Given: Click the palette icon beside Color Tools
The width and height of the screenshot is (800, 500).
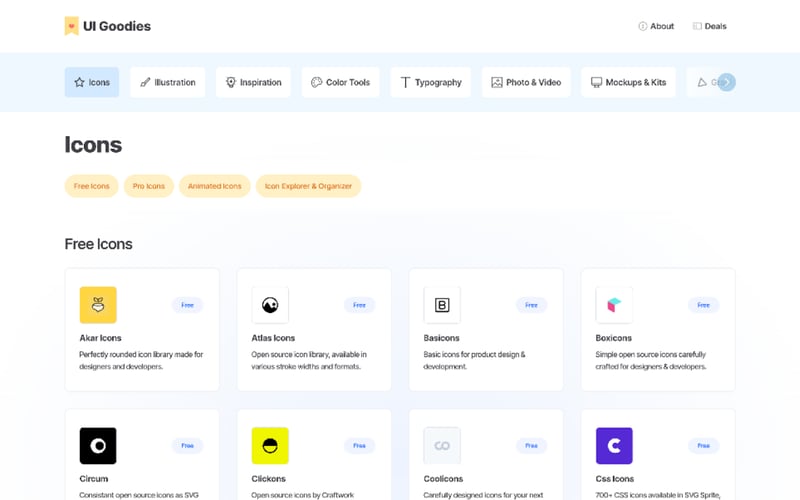Looking at the screenshot, I should (316, 82).
